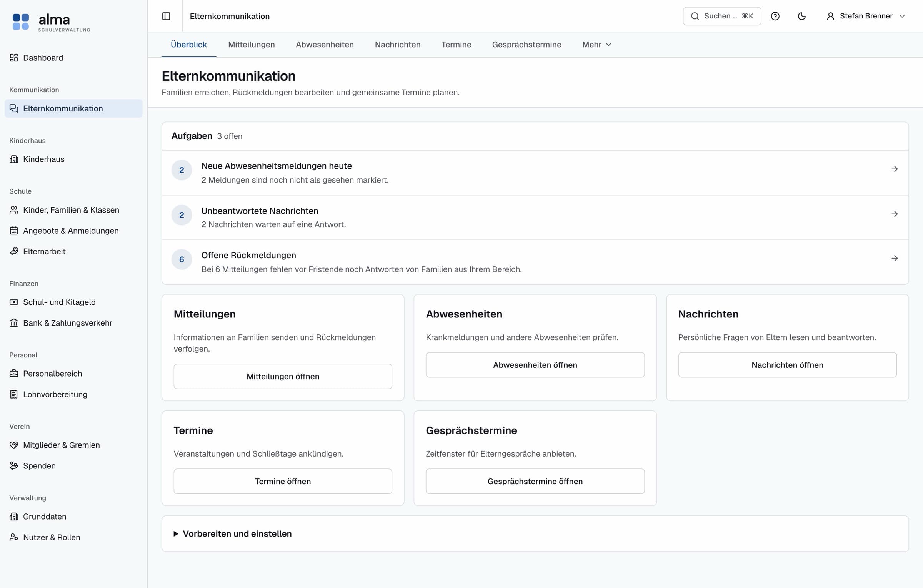This screenshot has width=923, height=588.
Task: Switch to the Abwesenheiten tab
Action: point(325,45)
